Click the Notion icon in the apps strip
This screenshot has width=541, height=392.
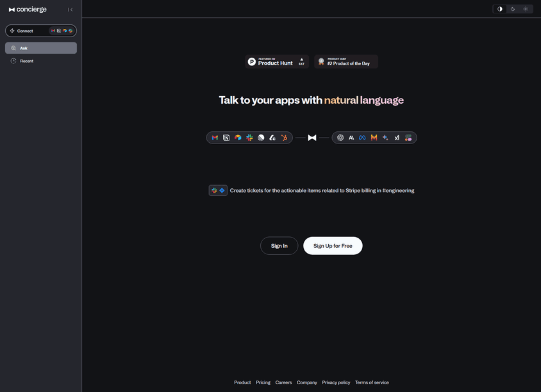[x=226, y=138]
